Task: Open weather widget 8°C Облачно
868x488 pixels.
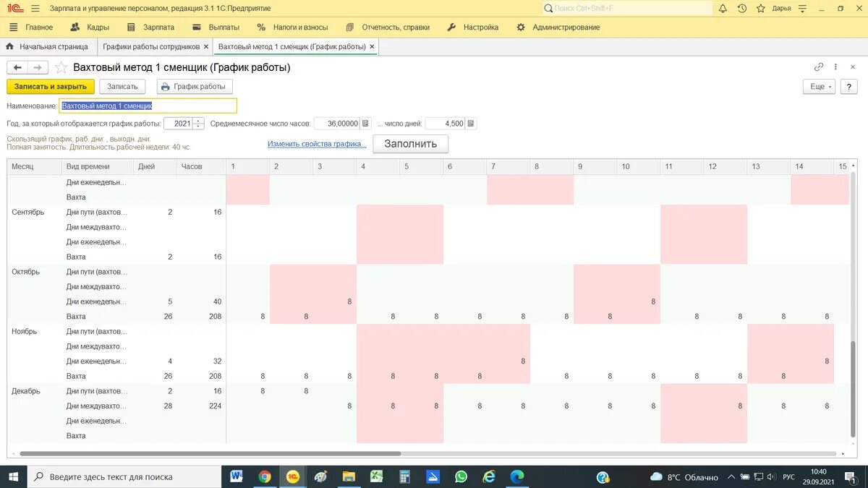Action: [x=684, y=477]
